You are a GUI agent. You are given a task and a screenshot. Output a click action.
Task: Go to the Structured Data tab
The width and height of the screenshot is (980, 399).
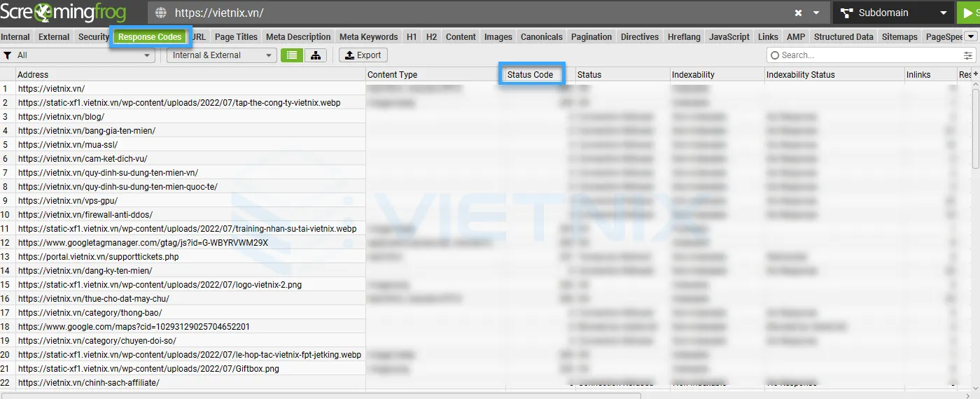(x=843, y=37)
